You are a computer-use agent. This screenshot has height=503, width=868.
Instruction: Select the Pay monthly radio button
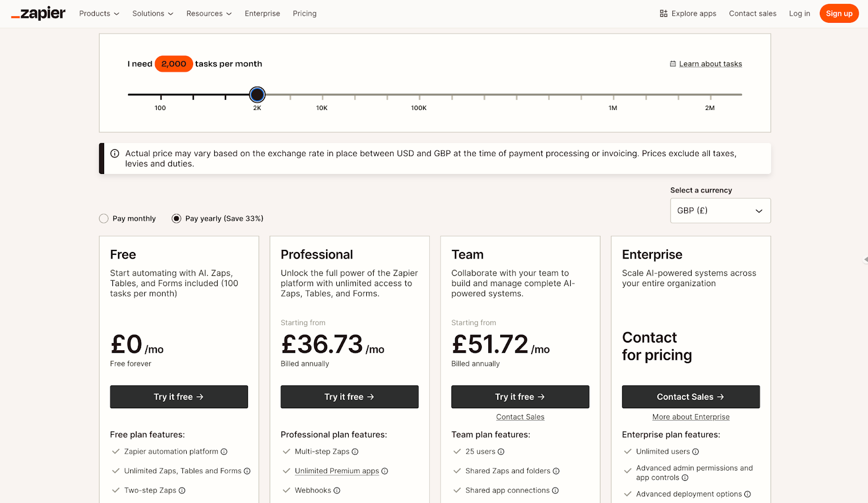(x=104, y=218)
